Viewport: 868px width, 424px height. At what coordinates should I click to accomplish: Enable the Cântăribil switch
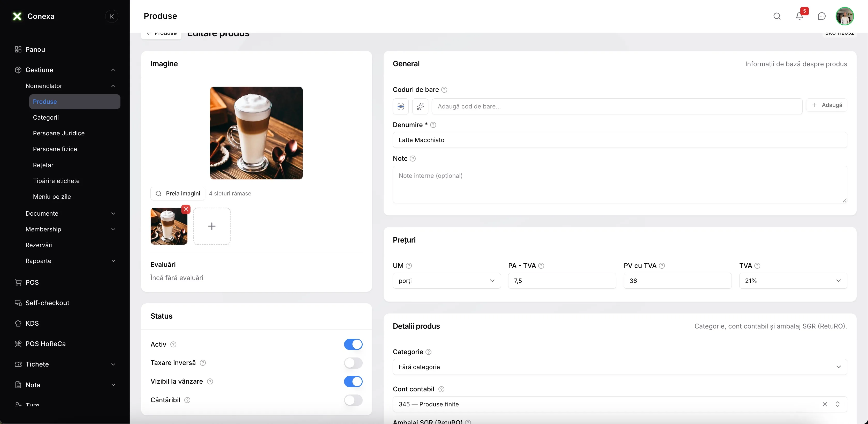tap(353, 400)
